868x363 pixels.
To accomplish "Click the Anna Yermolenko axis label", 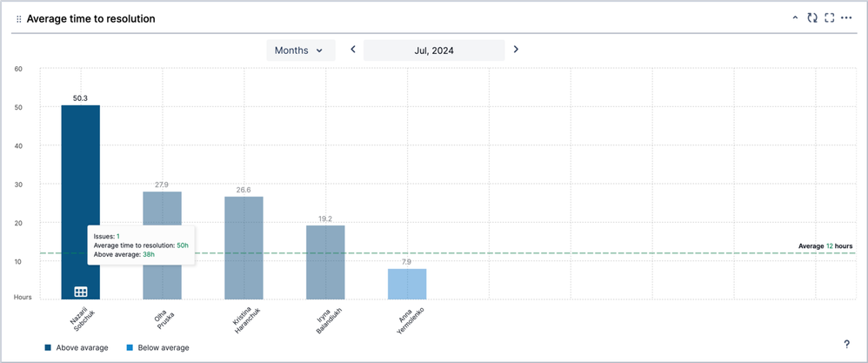I will 409,319.
